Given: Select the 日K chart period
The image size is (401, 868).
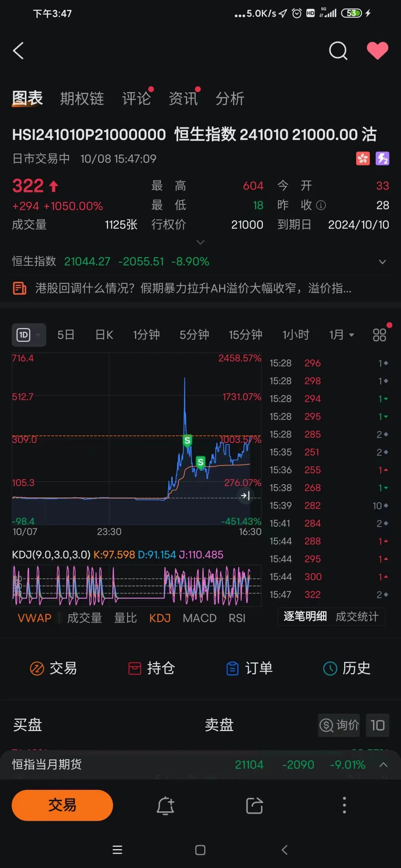Looking at the screenshot, I should [x=104, y=335].
